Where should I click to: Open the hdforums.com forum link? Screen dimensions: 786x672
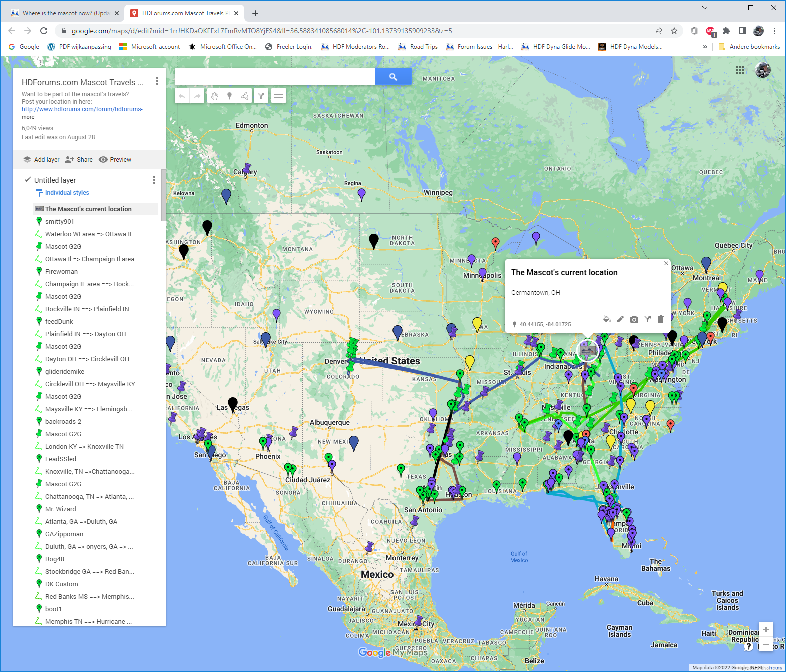coord(82,109)
